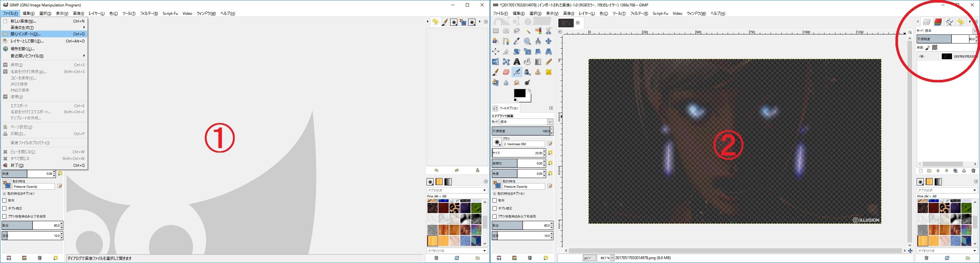The image size is (980, 263).
Task: Select the Airbrush tool
Action: [x=517, y=72]
